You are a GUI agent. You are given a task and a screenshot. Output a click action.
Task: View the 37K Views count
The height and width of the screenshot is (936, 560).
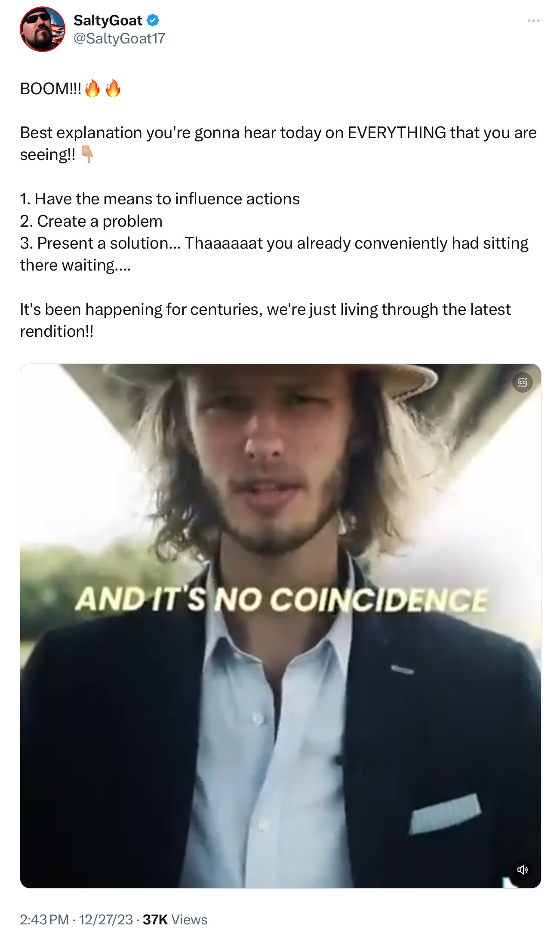click(175, 919)
